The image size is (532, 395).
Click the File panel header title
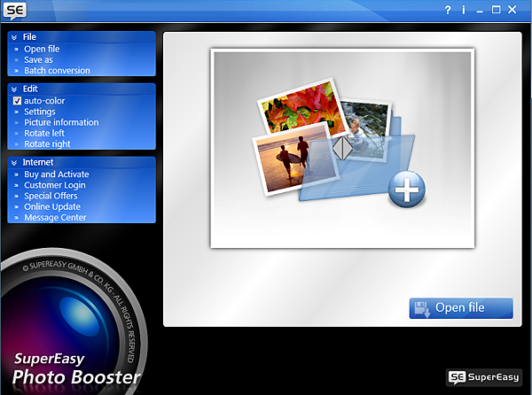click(29, 37)
